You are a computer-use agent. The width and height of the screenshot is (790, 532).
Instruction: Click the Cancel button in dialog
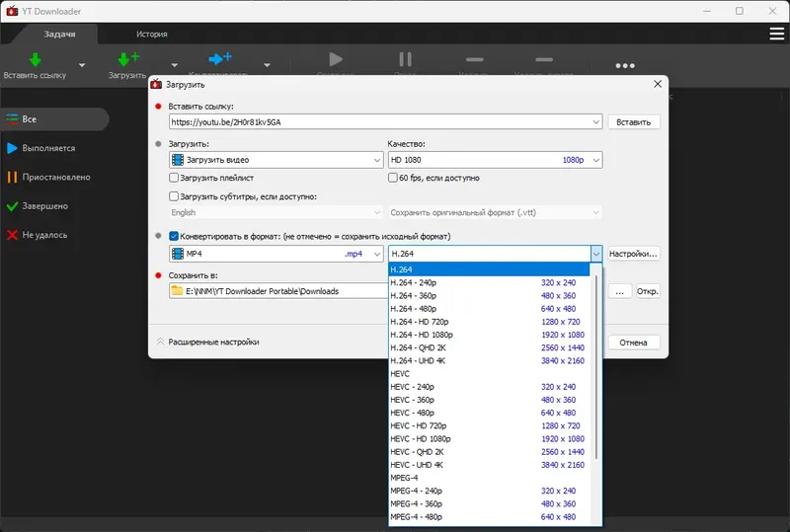point(633,342)
